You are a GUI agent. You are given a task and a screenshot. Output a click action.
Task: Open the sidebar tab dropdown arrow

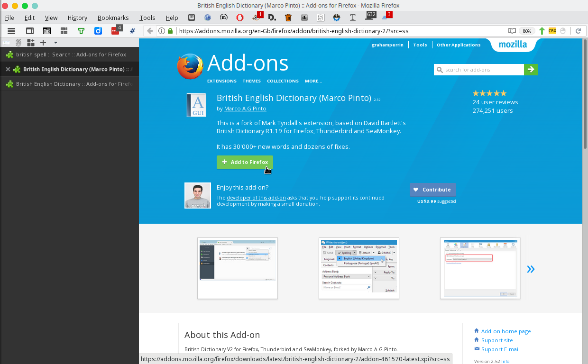pyautogui.click(x=55, y=43)
